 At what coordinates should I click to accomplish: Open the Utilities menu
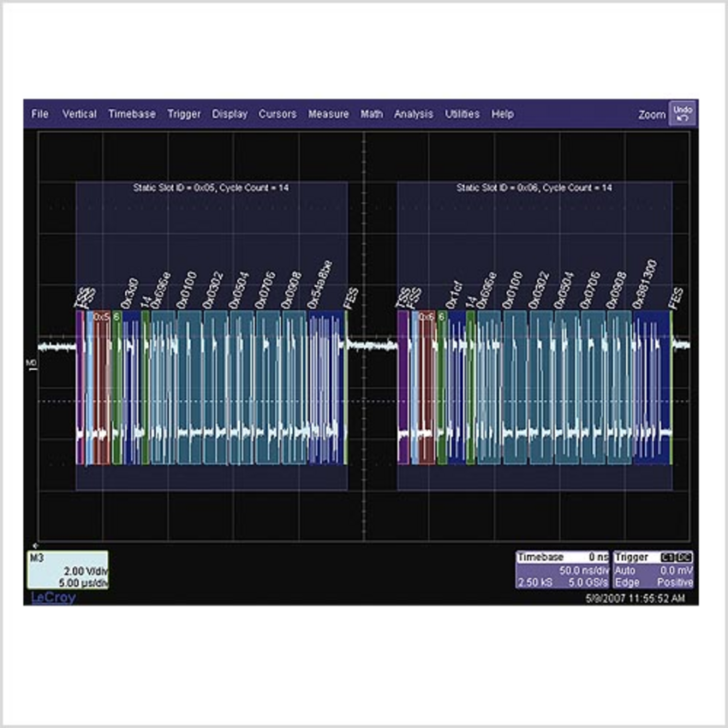point(462,114)
